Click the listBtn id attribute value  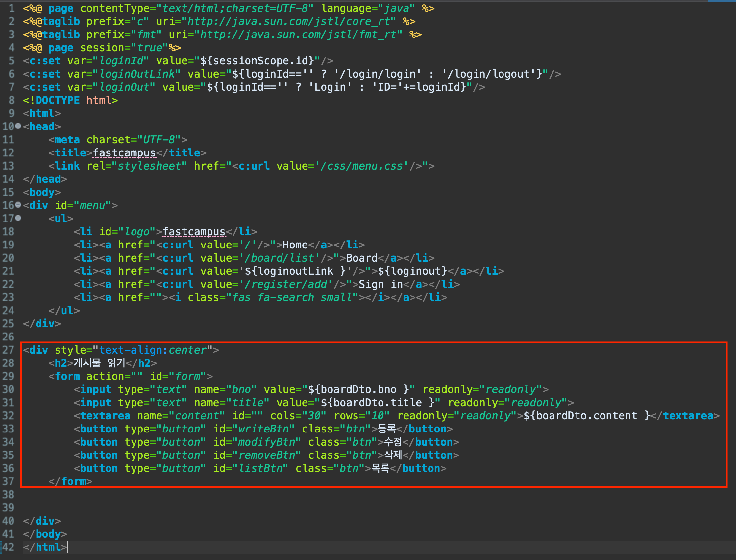tap(260, 468)
